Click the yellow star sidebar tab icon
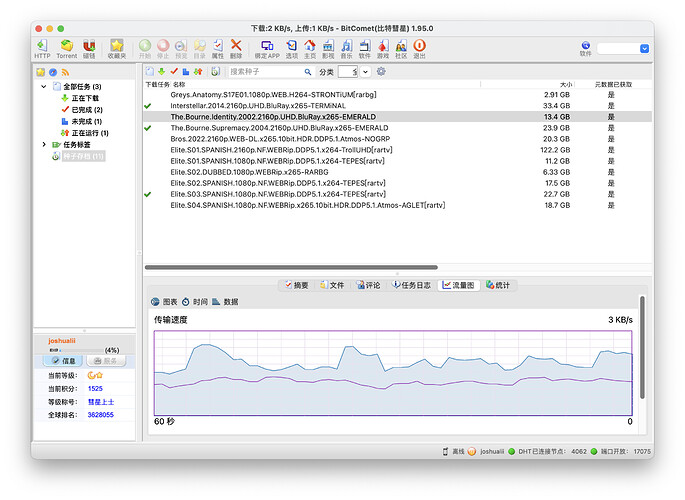Screen dimensions: 685x500 coord(41,72)
